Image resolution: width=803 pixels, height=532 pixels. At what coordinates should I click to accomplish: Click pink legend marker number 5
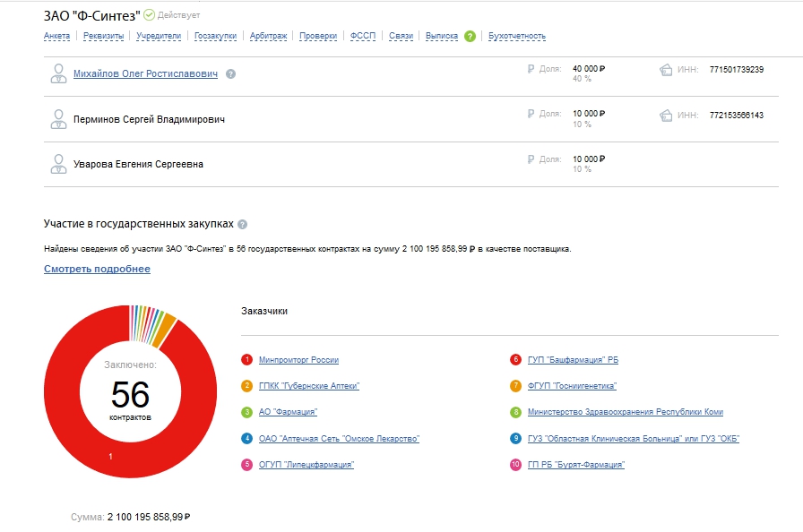(246, 465)
